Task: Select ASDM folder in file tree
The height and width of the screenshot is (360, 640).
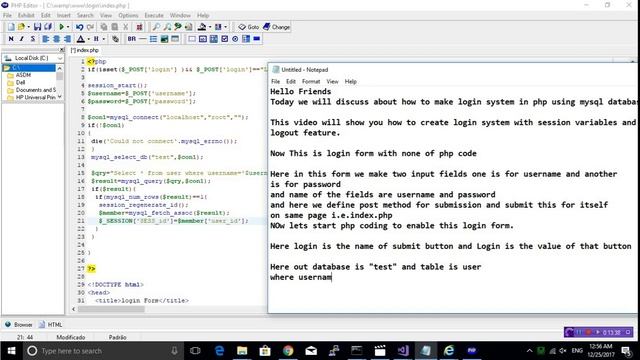Action: [x=23, y=75]
